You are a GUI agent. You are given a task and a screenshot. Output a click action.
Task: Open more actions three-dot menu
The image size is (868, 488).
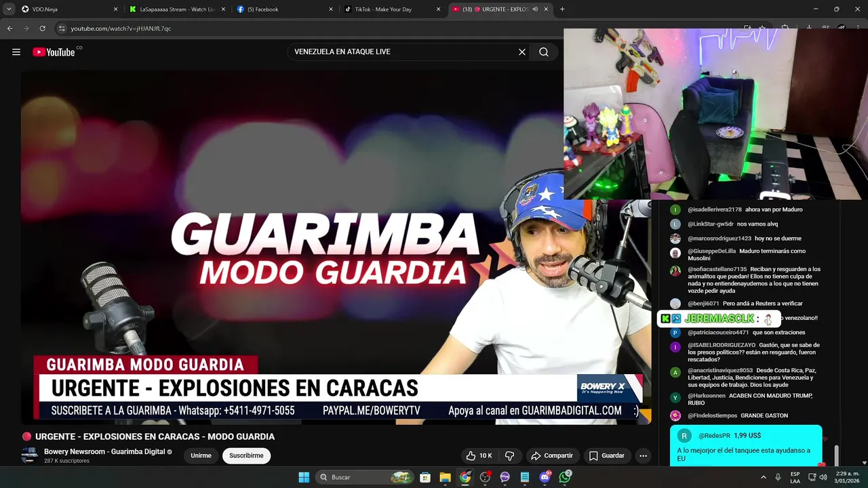(x=644, y=455)
